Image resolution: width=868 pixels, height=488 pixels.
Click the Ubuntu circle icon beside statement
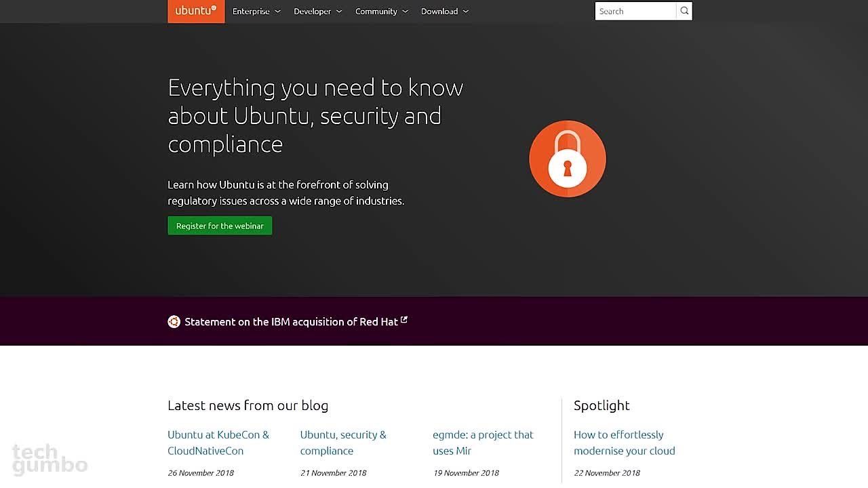click(x=174, y=321)
